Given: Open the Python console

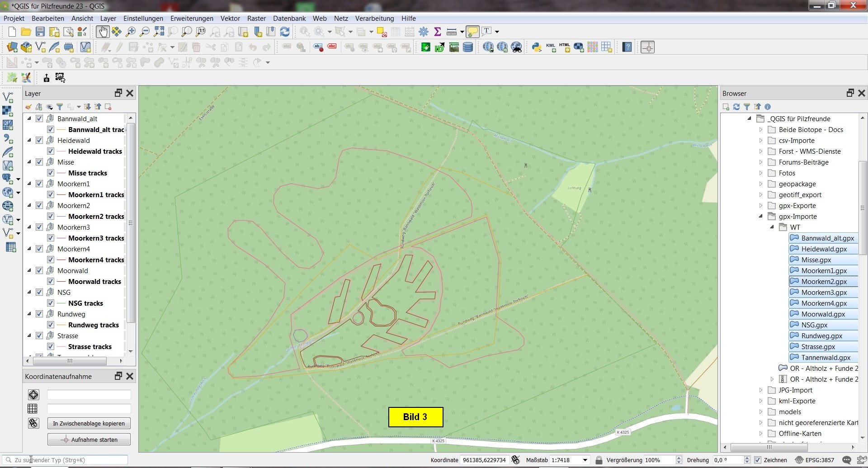Looking at the screenshot, I should point(537,47).
